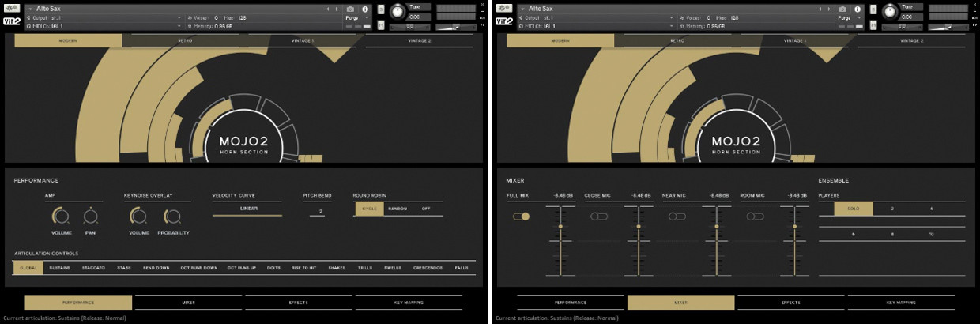Open the Mixer tab in the Performance instance
980x324 pixels.
[x=188, y=302]
